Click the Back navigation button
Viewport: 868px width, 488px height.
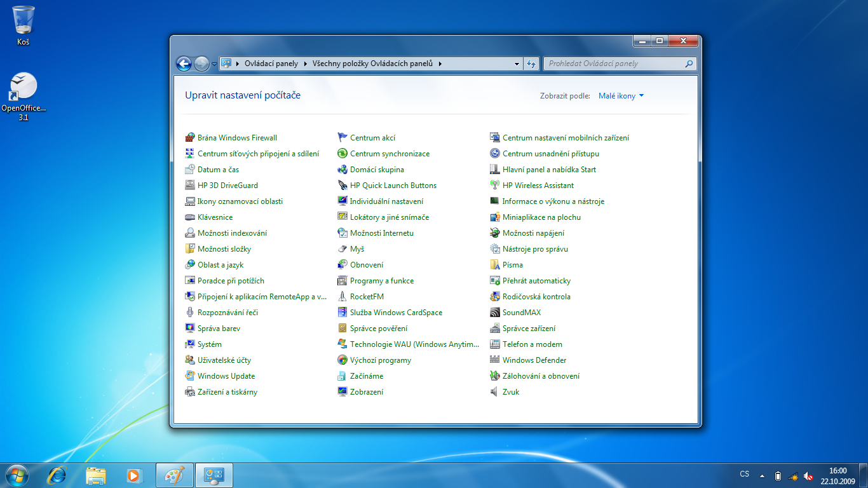tap(184, 64)
